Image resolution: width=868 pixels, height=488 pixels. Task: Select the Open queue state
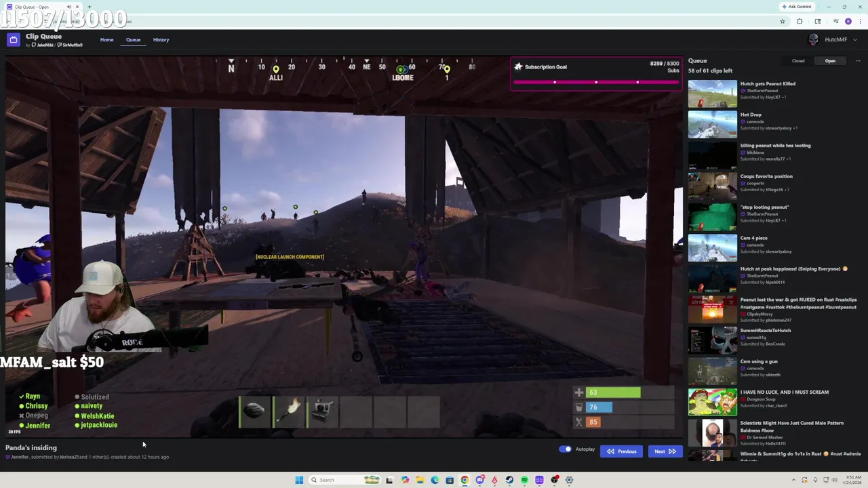click(x=830, y=61)
